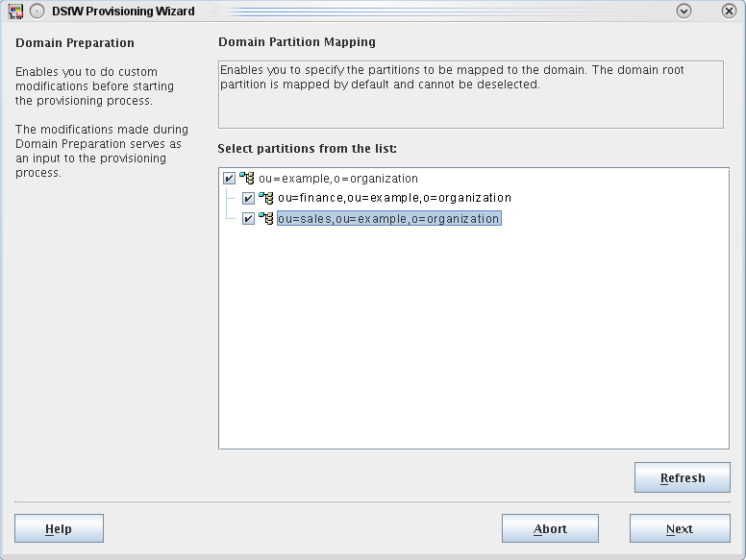Open the round window menu button
The image size is (746, 560).
click(x=37, y=12)
